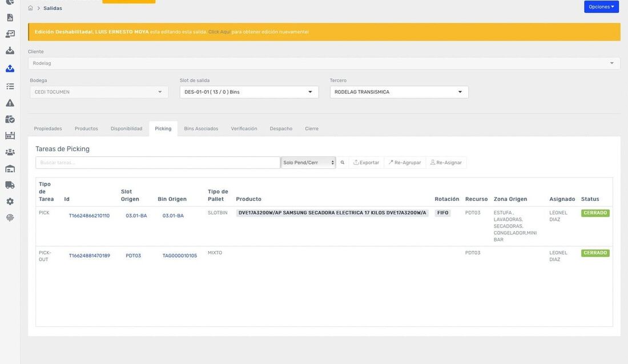Image resolution: width=628 pixels, height=364 pixels.
Task: Click the 'Click Aqui' link in warning banner
Action: 219,32
